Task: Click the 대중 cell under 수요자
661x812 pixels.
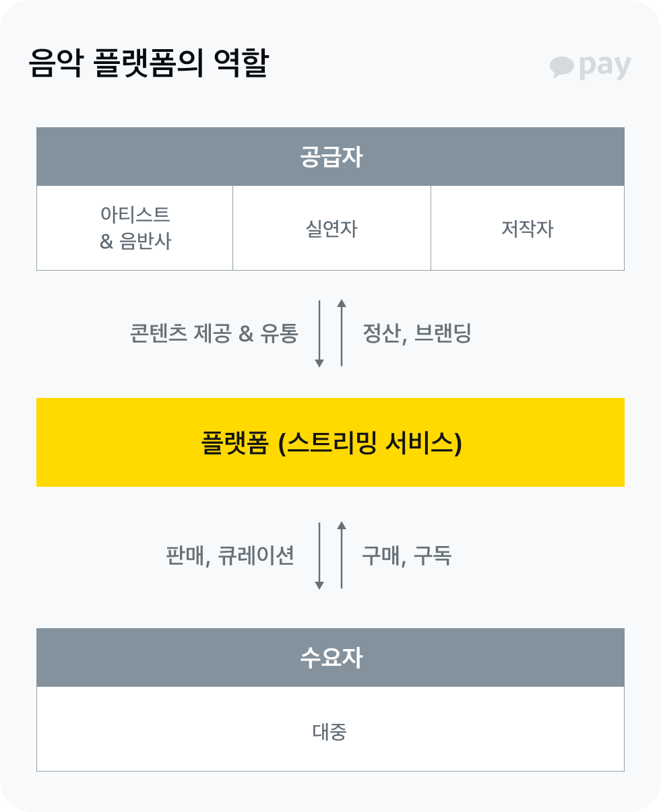Action: 330,731
